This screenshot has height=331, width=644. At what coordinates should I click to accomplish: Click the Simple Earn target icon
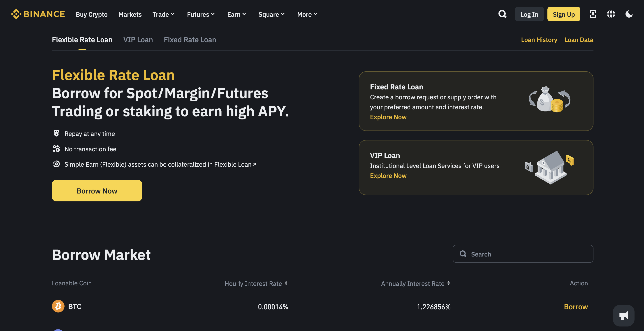pyautogui.click(x=56, y=164)
